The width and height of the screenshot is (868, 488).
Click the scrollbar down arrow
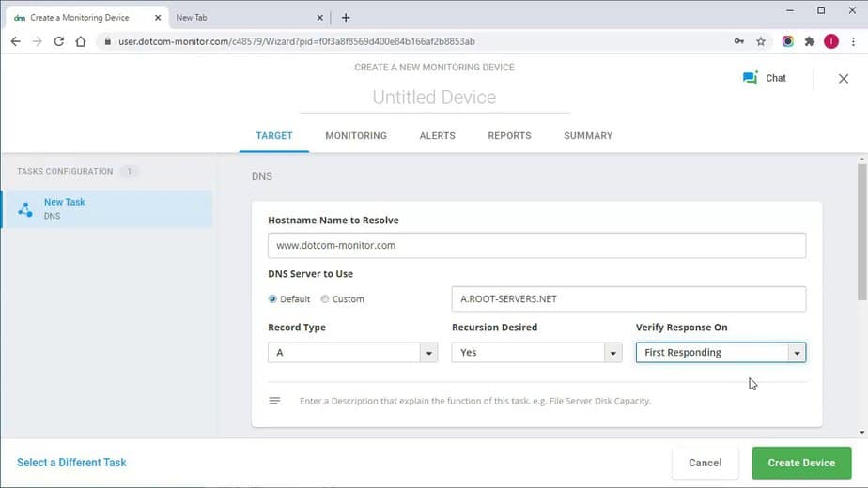click(x=862, y=432)
